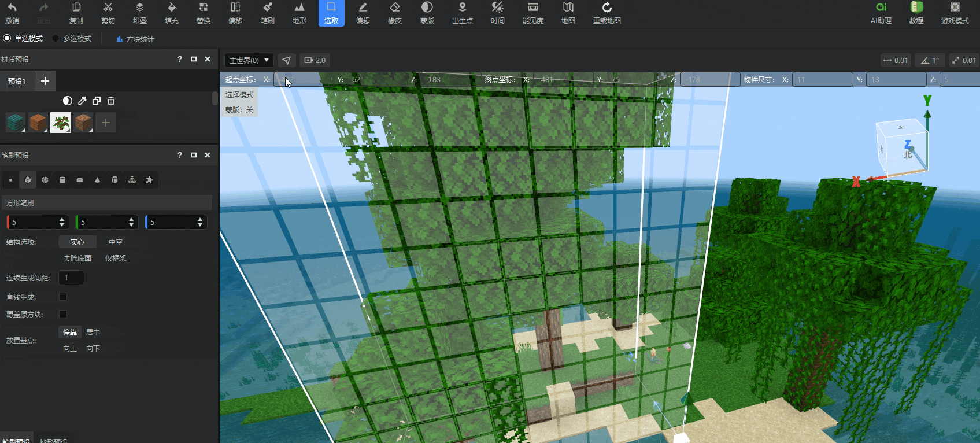Select 多选模式 radio button
The image size is (980, 443).
56,38
